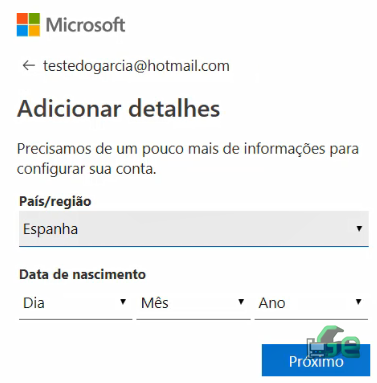Click the Próximo button
Image resolution: width=377 pixels, height=383 pixels.
pyautogui.click(x=316, y=360)
